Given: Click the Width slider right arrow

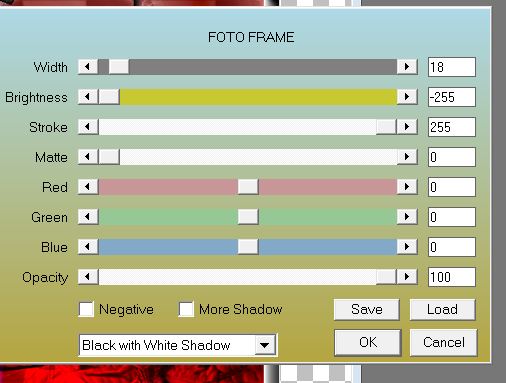Looking at the screenshot, I should click(x=407, y=67).
